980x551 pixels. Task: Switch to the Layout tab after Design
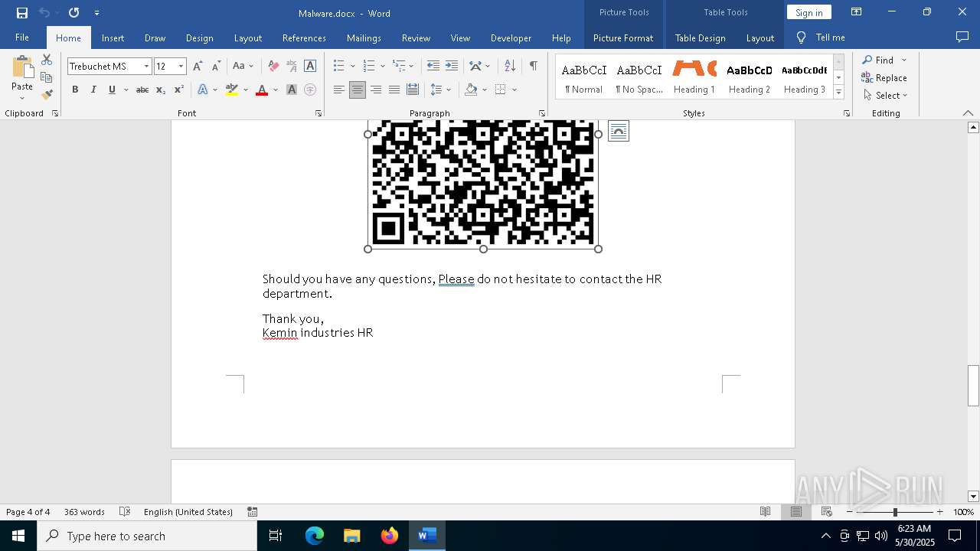(x=247, y=37)
